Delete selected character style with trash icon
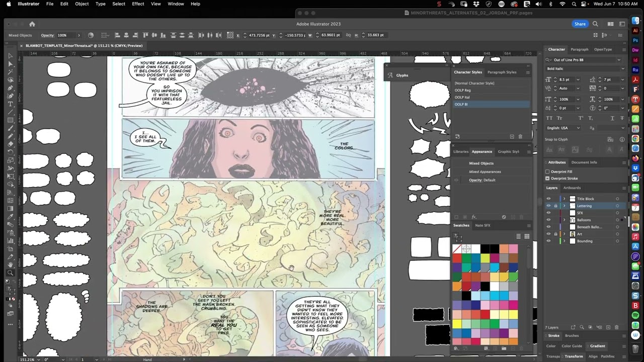Image resolution: width=644 pixels, height=362 pixels. point(520,136)
